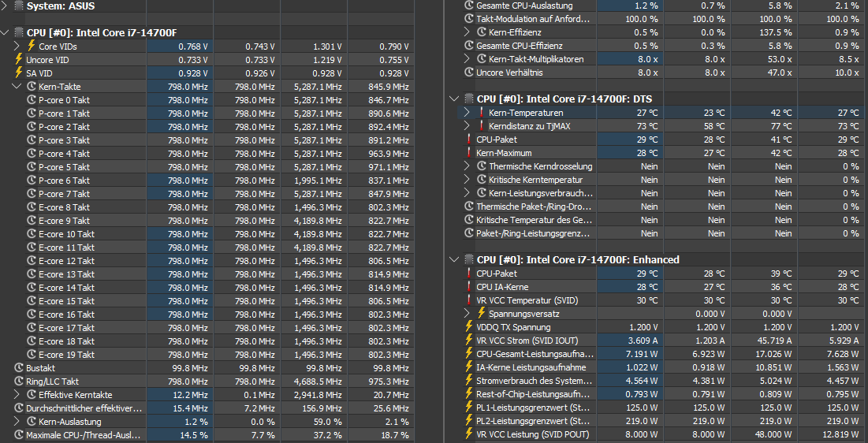Click the lightning icon beside VR VCC Strom (SVID IOUT)
This screenshot has height=443, width=868.
[x=469, y=341]
